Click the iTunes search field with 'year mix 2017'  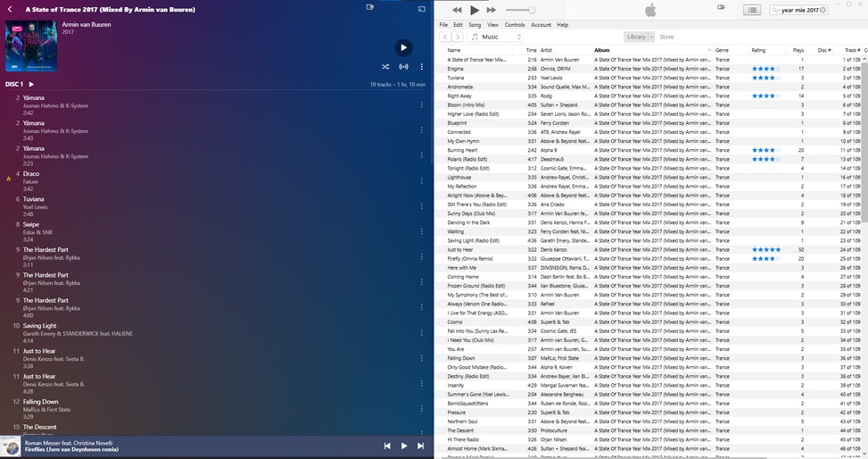(x=798, y=10)
